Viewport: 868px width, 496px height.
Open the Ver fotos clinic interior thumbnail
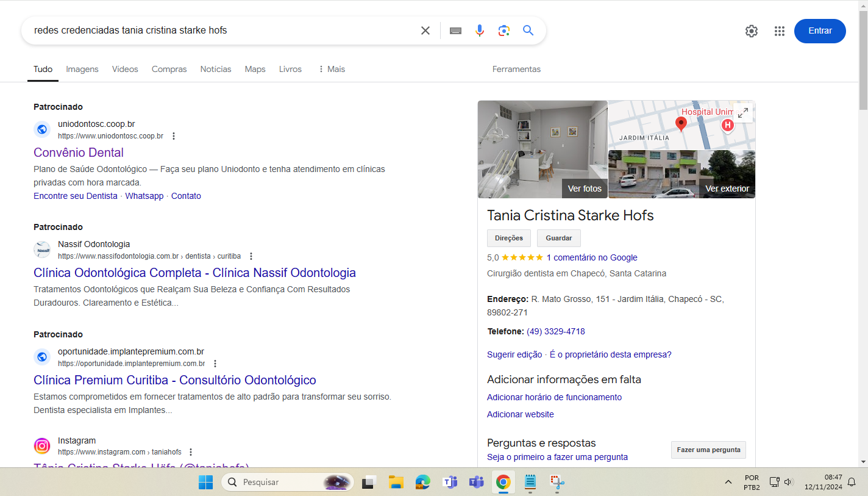542,149
